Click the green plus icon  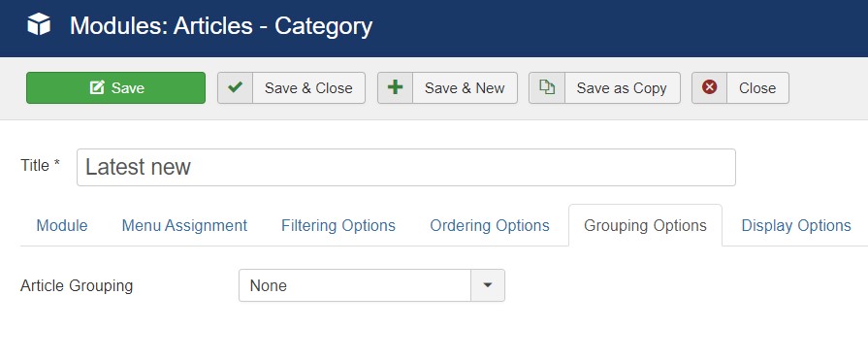point(396,87)
